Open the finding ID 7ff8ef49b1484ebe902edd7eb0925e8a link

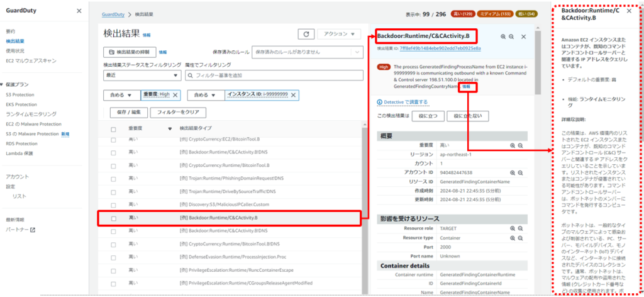[440, 48]
